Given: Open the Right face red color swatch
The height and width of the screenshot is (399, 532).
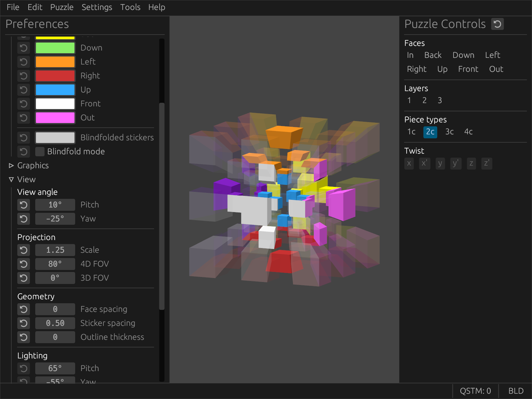Looking at the screenshot, I should (x=55, y=76).
